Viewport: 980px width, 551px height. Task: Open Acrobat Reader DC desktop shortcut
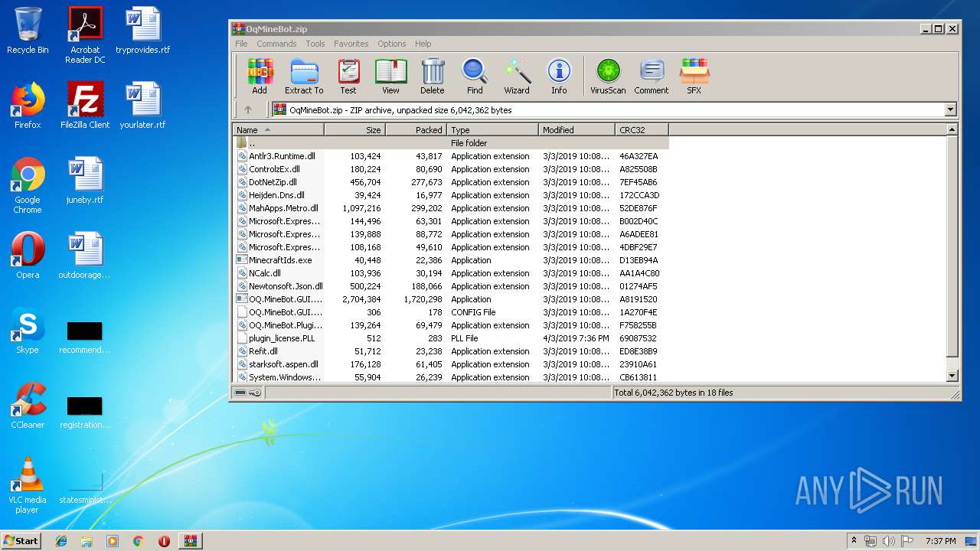pyautogui.click(x=85, y=35)
